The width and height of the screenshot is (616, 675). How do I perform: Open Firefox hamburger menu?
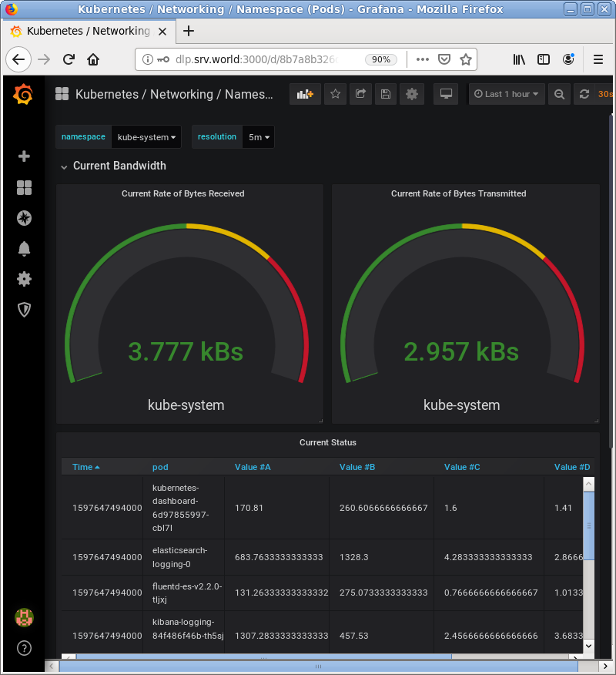click(598, 59)
